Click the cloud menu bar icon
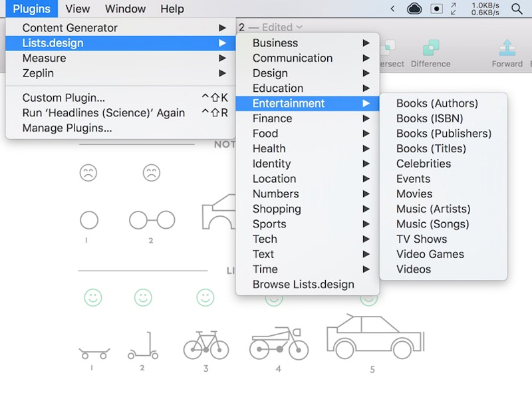532x399 pixels. click(414, 9)
